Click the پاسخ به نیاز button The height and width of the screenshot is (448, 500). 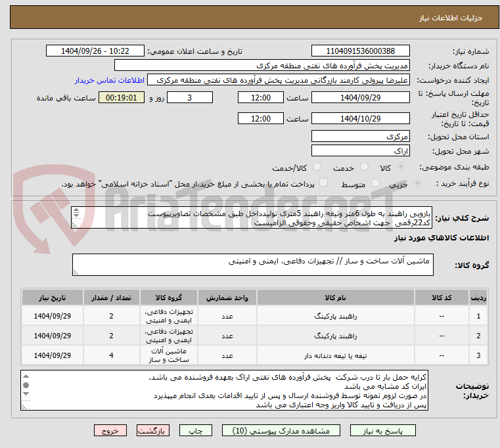click(x=382, y=430)
